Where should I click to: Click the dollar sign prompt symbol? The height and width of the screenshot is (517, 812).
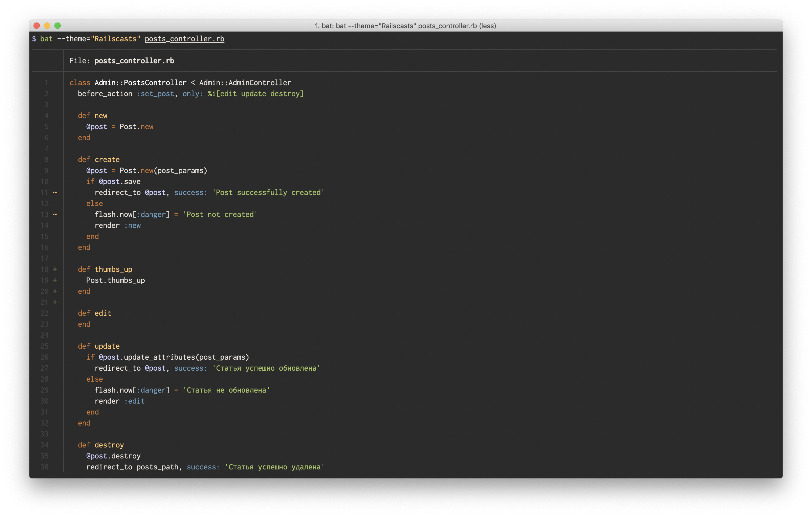pos(34,39)
